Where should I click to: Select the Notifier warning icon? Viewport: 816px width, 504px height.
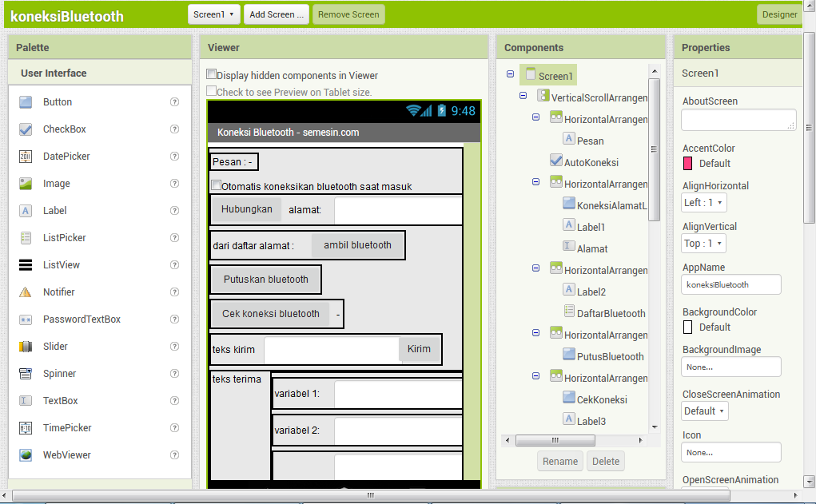(26, 292)
